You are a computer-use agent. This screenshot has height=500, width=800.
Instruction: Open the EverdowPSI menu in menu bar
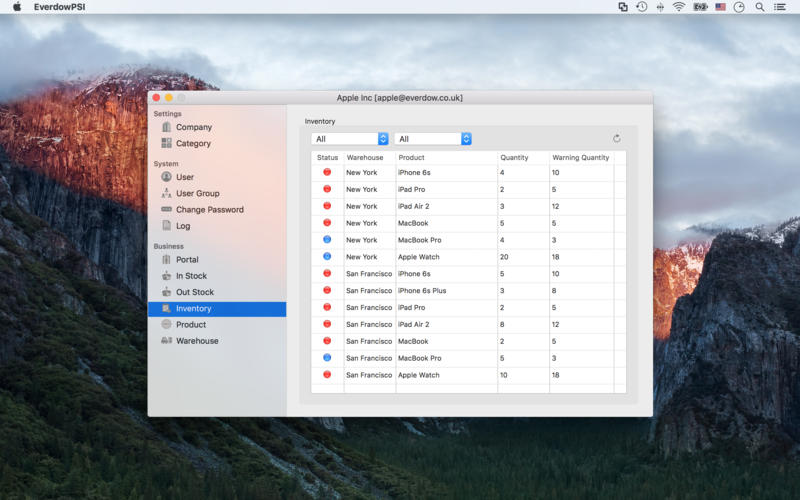click(58, 7)
